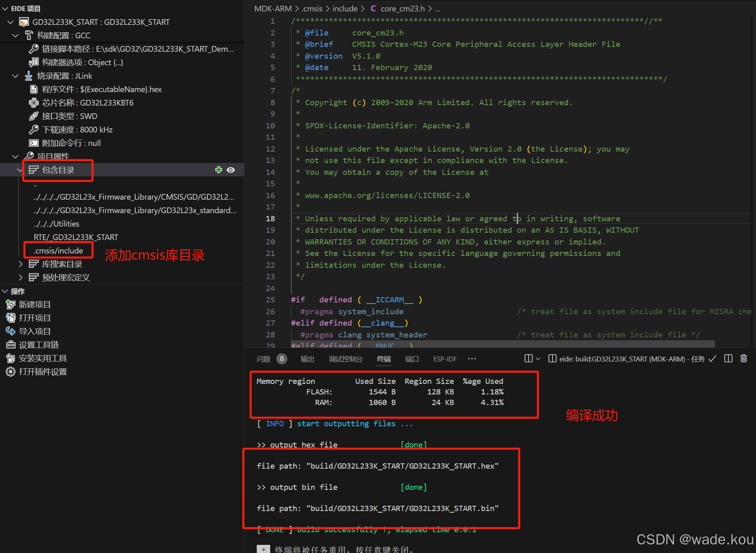Collapse the 包含目录 node
Viewport: 756px width, 553px height.
click(x=20, y=170)
